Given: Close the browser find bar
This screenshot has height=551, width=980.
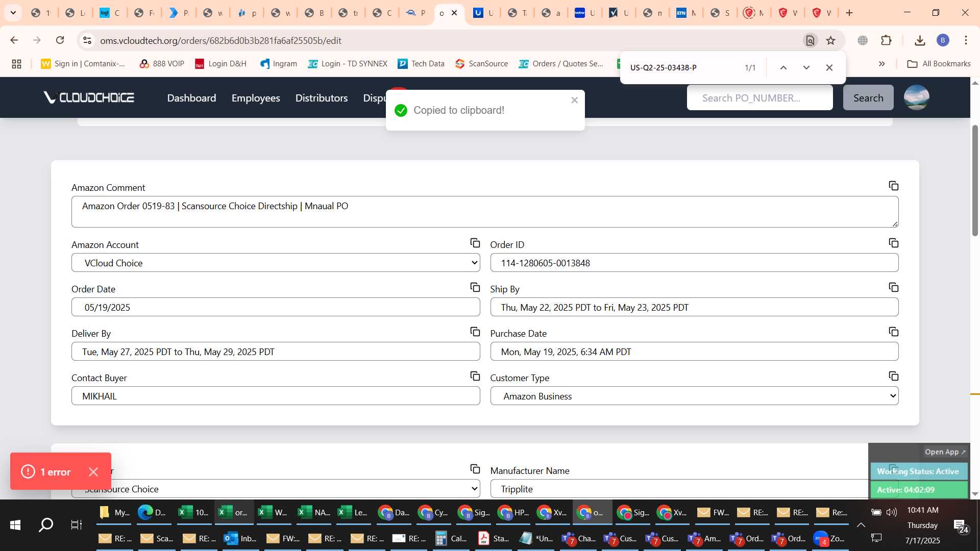Looking at the screenshot, I should [x=829, y=67].
